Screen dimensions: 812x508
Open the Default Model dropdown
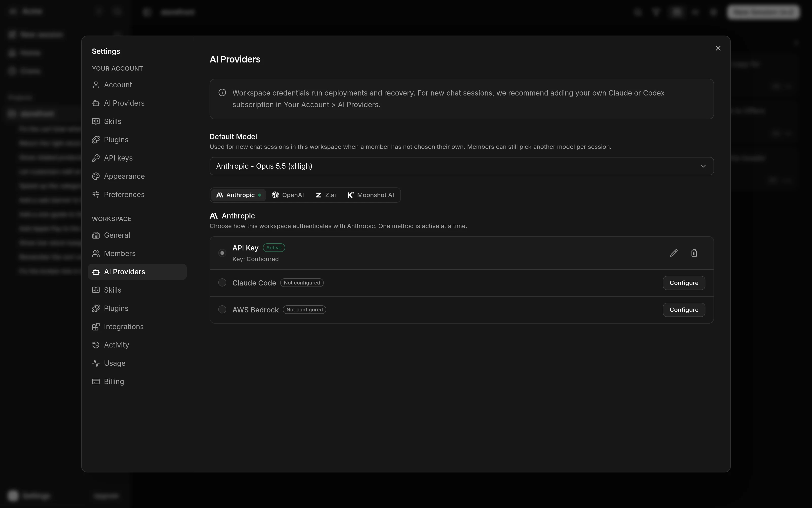coord(461,166)
